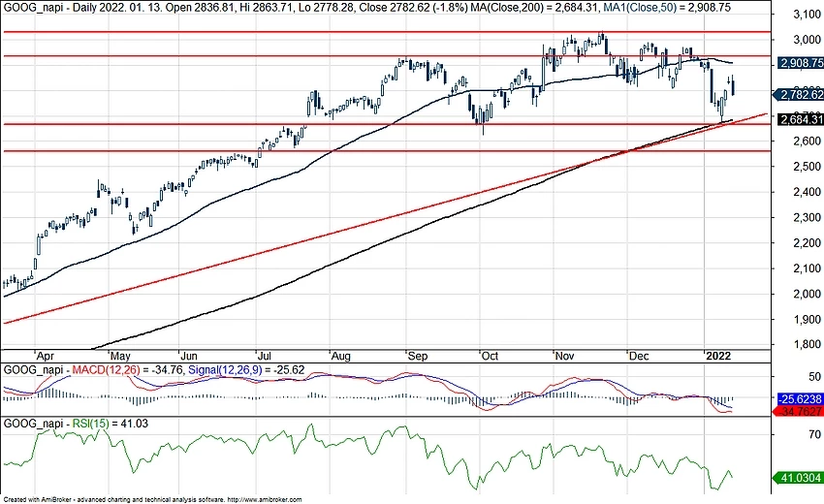Click the May month label on time axis
Viewport: 824px width, 504px height.
[x=120, y=357]
